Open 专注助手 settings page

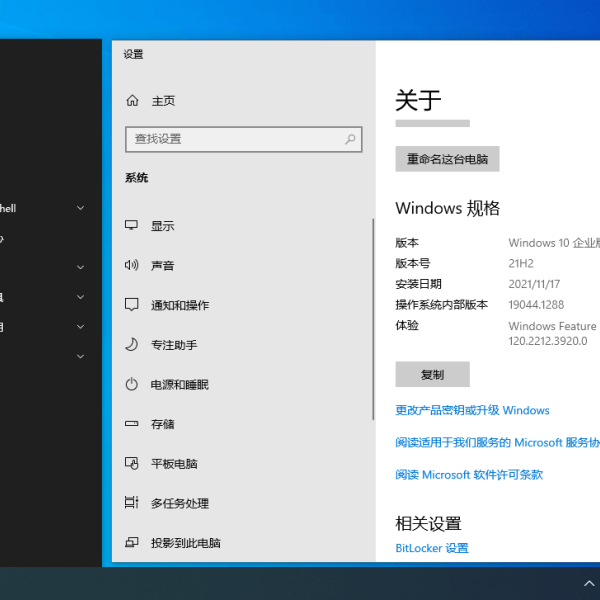click(x=174, y=345)
